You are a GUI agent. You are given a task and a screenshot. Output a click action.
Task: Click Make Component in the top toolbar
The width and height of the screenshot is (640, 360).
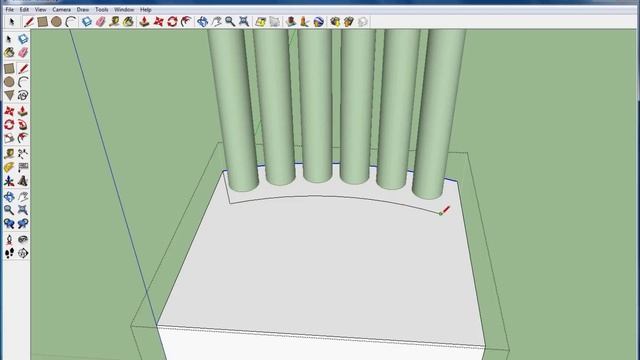pyautogui.click(x=87, y=22)
